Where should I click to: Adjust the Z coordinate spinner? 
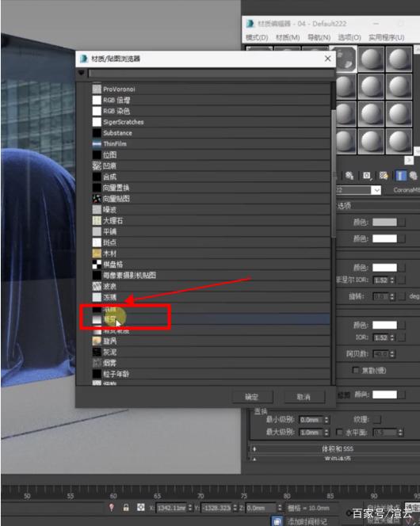coord(280,508)
